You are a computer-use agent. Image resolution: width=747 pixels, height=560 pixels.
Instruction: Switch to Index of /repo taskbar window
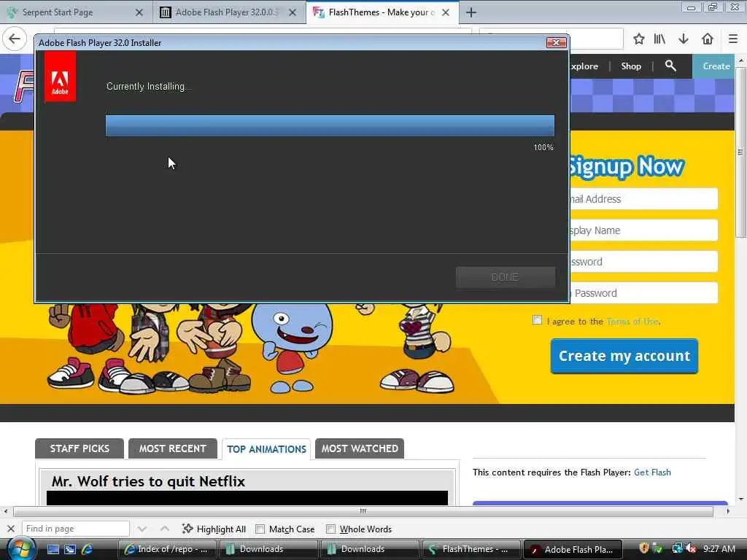coord(167,549)
